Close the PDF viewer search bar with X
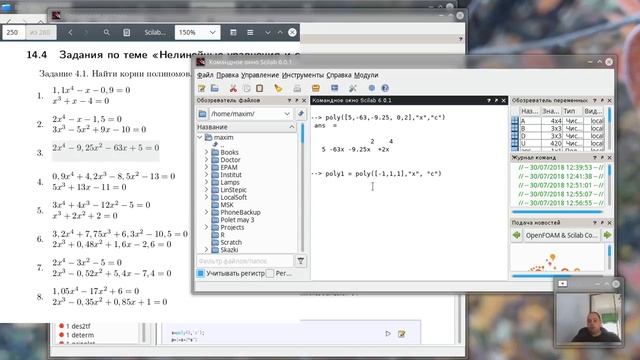This screenshot has width=640, height=360. pos(292,32)
